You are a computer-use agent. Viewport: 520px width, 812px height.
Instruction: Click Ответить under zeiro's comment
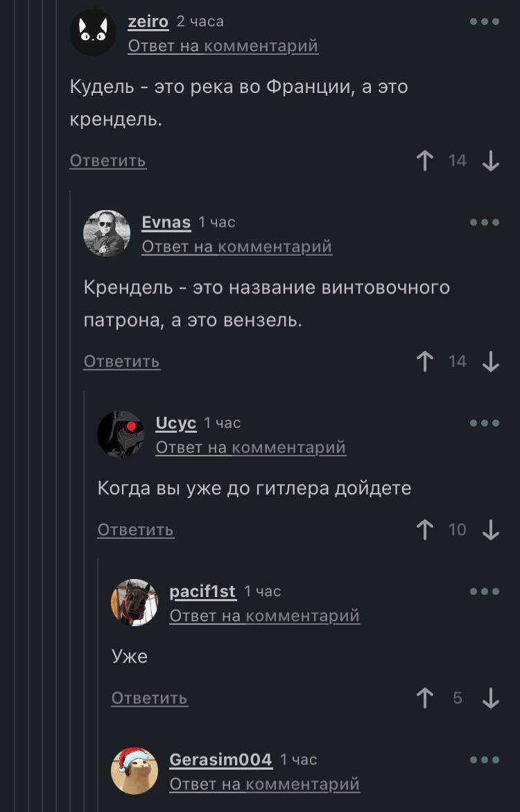(107, 161)
